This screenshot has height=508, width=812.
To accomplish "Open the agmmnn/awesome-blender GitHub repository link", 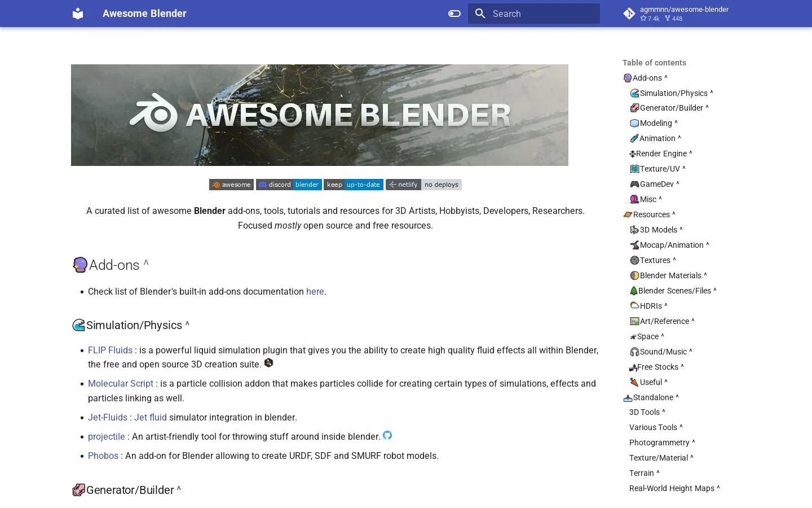I will click(x=676, y=14).
